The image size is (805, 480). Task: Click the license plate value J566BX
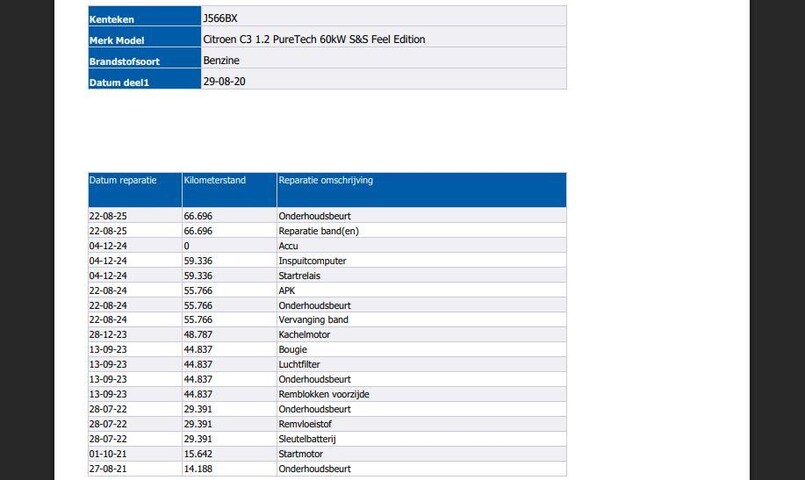220,18
